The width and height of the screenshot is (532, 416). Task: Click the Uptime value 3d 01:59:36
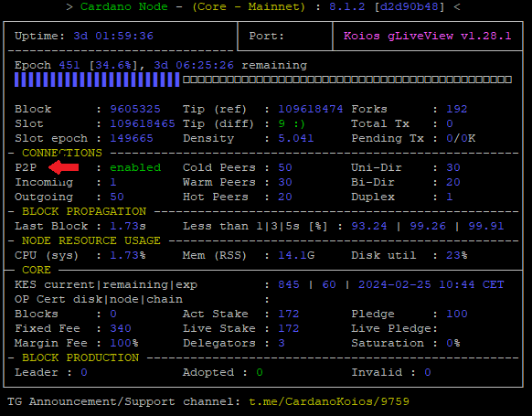tap(113, 36)
